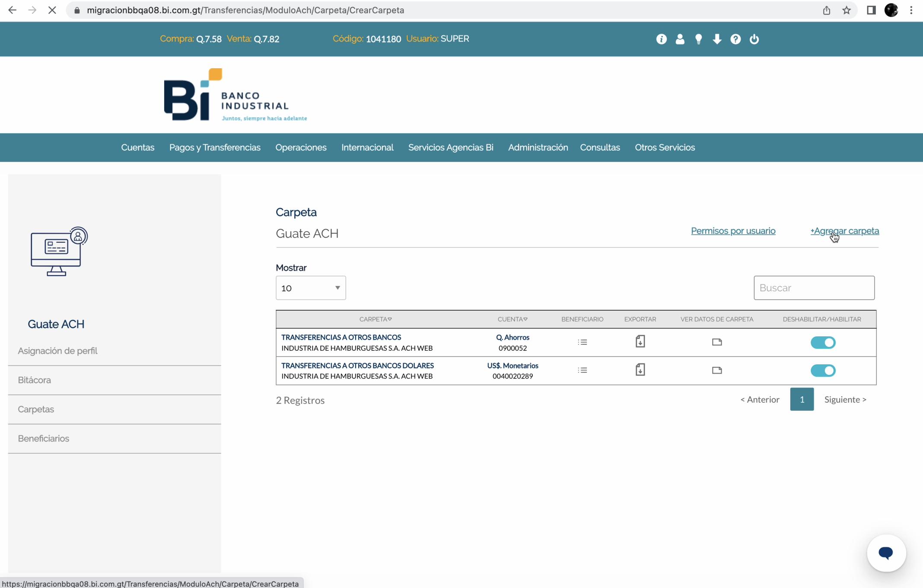Sort by the Cuenta column header
Screen dimensions: 923x588
512,319
